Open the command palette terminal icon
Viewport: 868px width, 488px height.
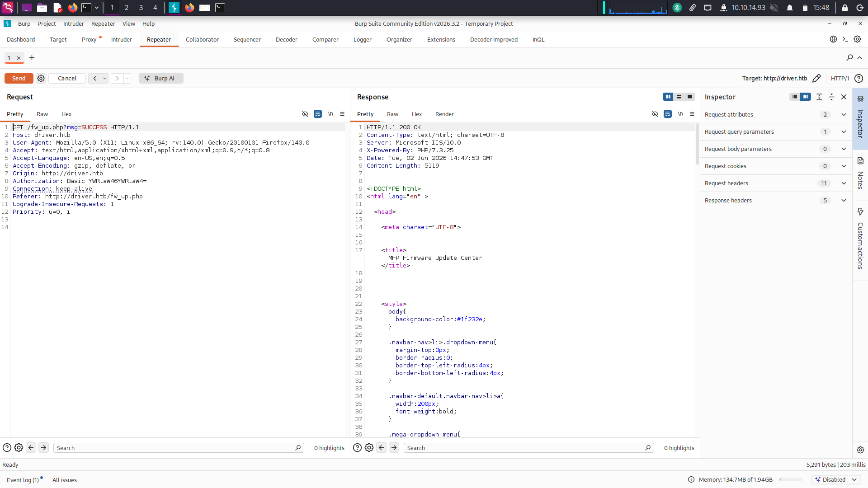coord(845,39)
